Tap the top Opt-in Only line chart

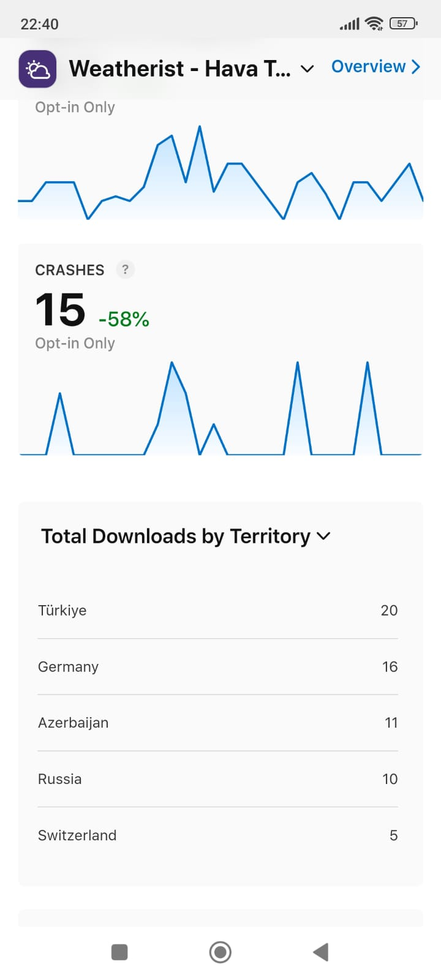coord(221,172)
